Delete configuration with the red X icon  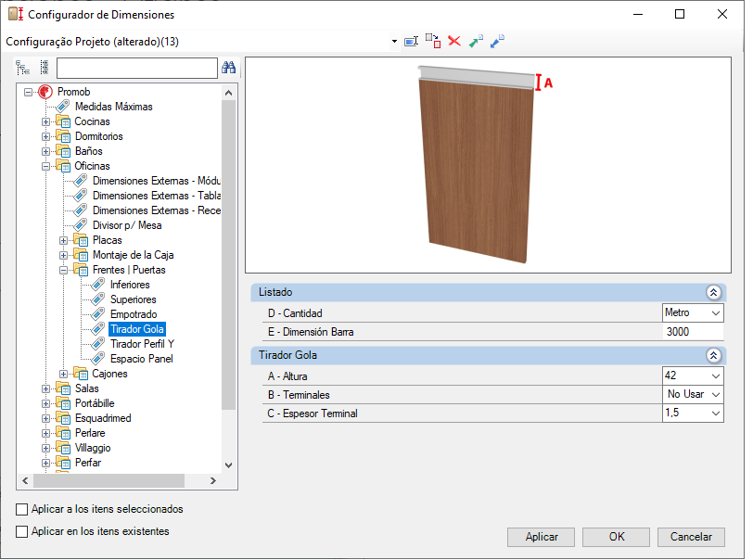coord(454,42)
